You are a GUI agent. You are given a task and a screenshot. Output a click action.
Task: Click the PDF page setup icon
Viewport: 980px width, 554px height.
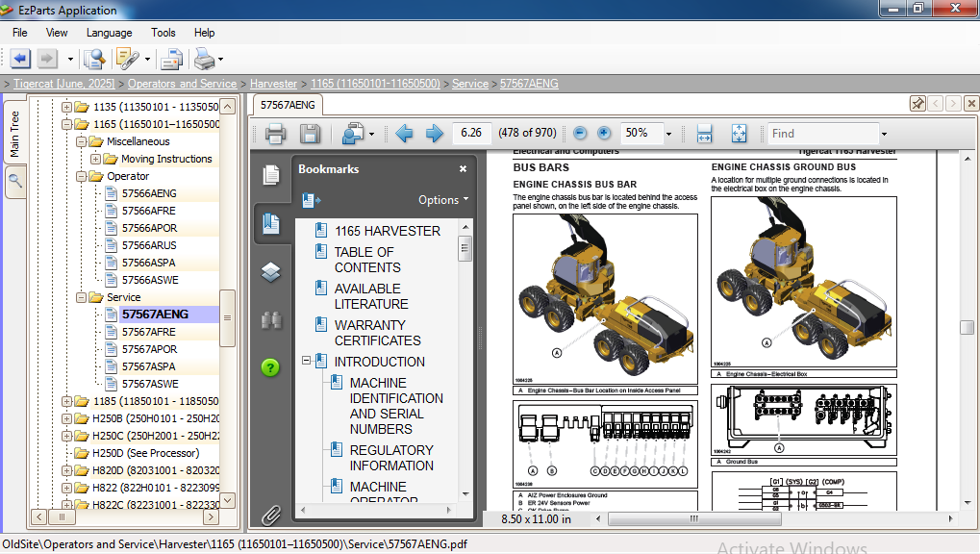tap(353, 133)
